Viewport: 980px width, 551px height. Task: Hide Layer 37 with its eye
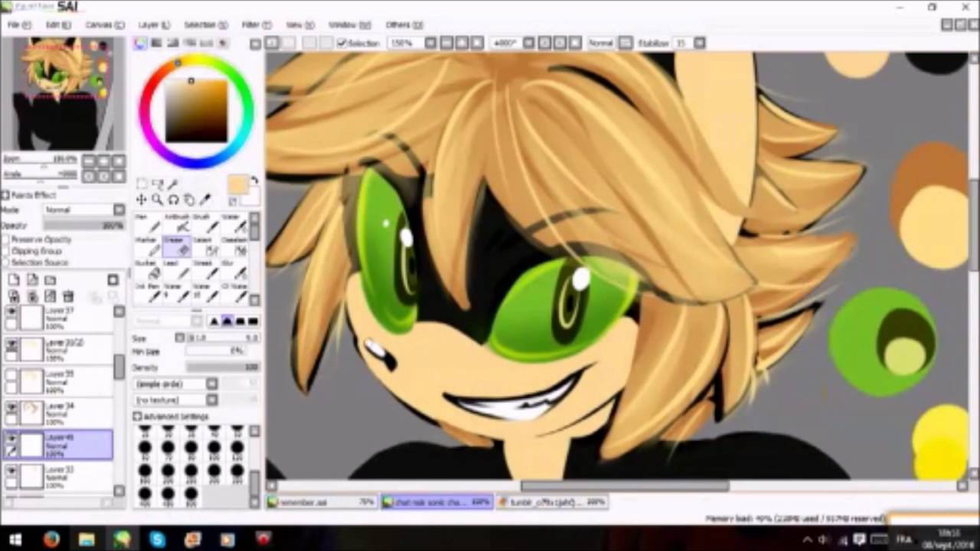click(11, 312)
